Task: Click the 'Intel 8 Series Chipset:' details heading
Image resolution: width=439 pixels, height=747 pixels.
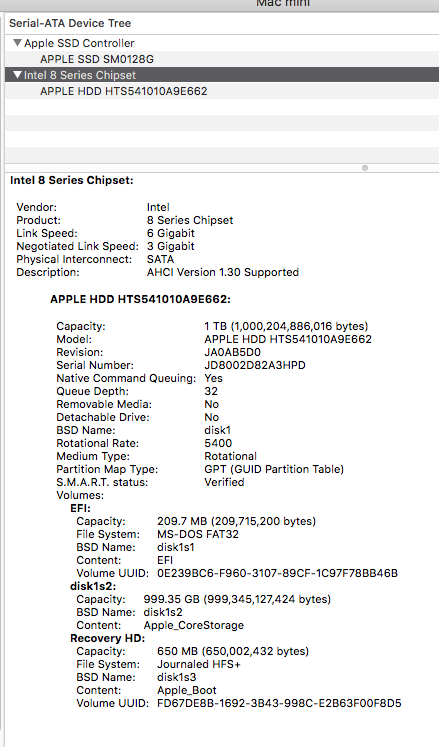Action: pos(72,181)
